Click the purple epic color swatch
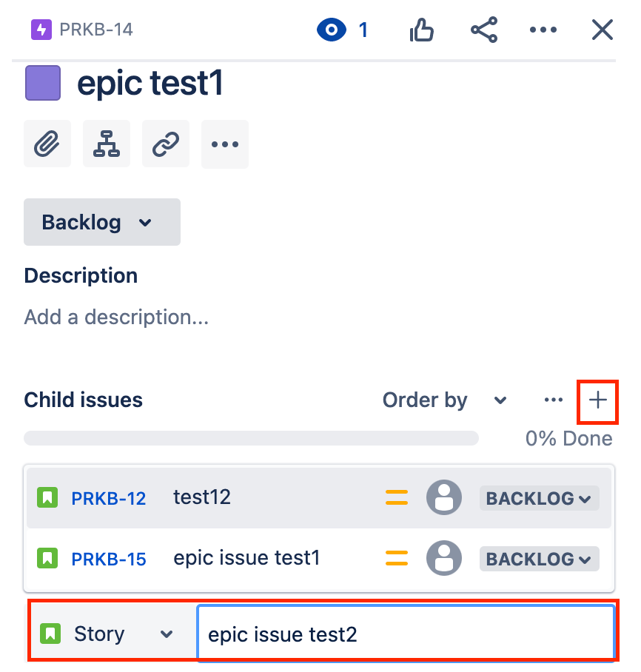Image resolution: width=641 pixels, height=672 pixels. click(43, 83)
